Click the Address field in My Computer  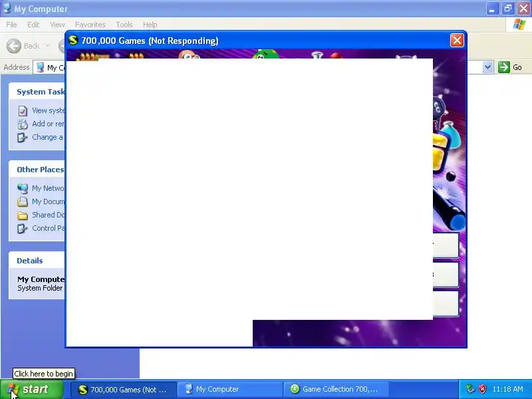tap(263, 67)
